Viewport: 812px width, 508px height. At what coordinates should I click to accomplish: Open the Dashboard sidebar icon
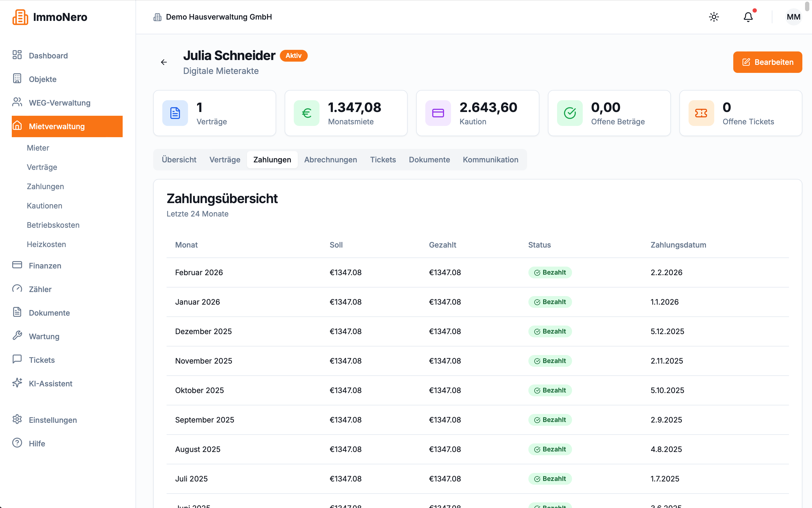tap(17, 55)
